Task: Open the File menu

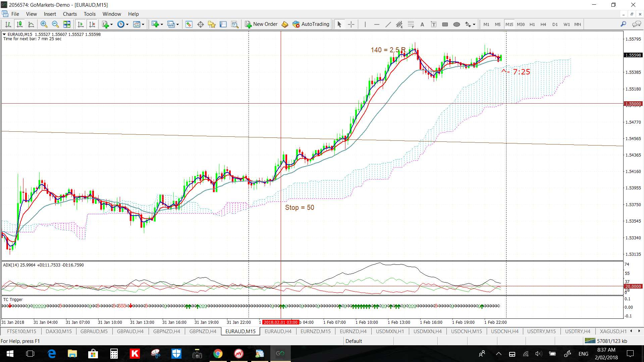Action: coord(15,14)
